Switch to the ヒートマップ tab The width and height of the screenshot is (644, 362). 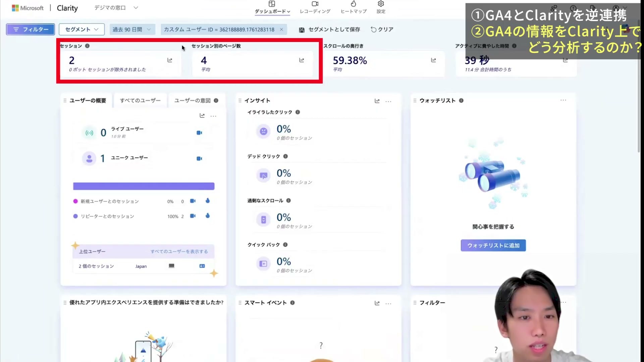point(354,7)
